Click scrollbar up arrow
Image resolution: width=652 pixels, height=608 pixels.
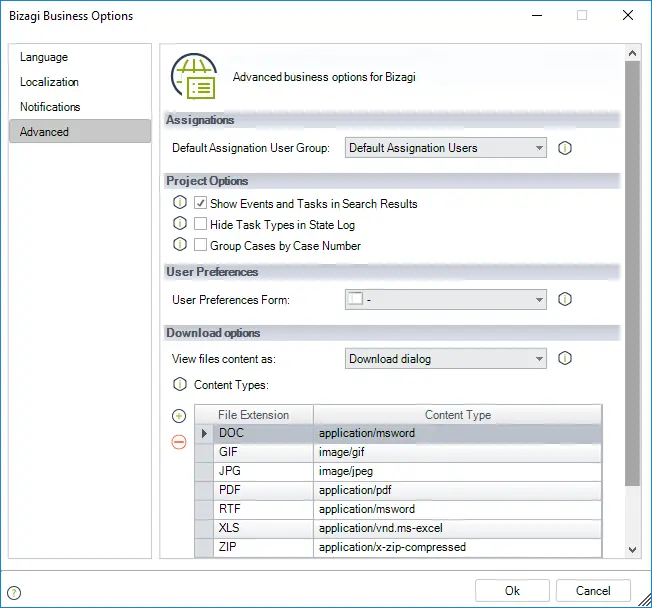click(x=632, y=53)
